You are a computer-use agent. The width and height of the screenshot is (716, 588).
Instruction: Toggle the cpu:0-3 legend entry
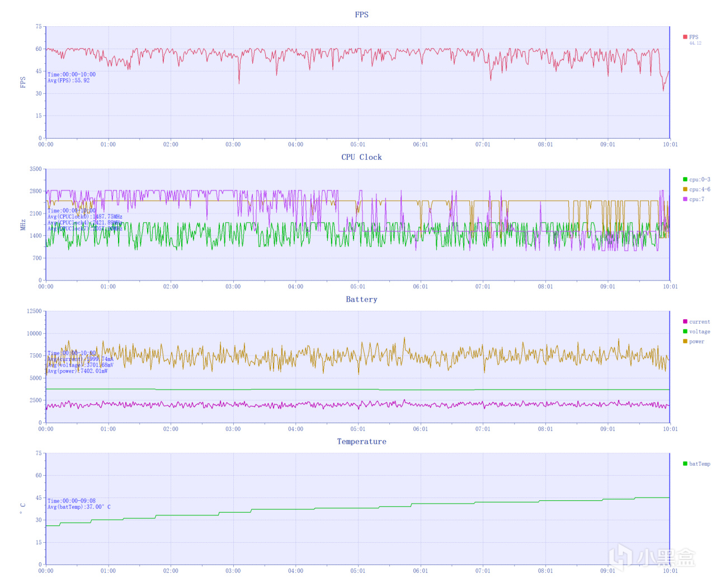coord(696,179)
